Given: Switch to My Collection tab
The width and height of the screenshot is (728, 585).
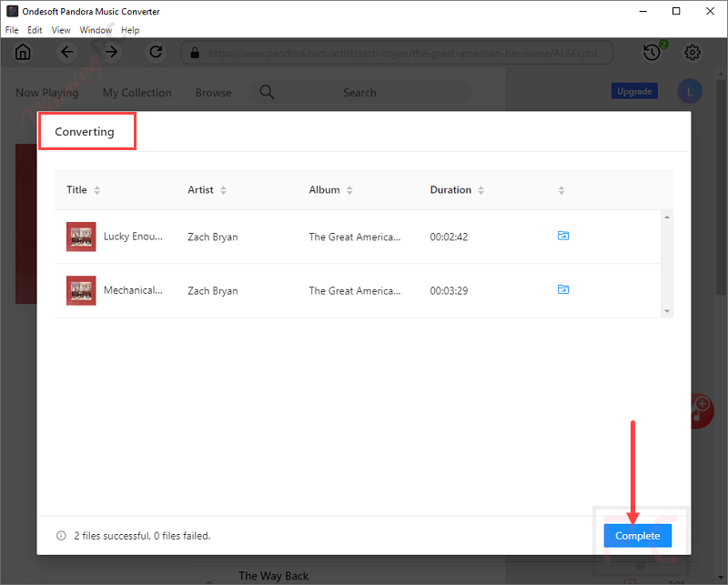Looking at the screenshot, I should [x=137, y=93].
